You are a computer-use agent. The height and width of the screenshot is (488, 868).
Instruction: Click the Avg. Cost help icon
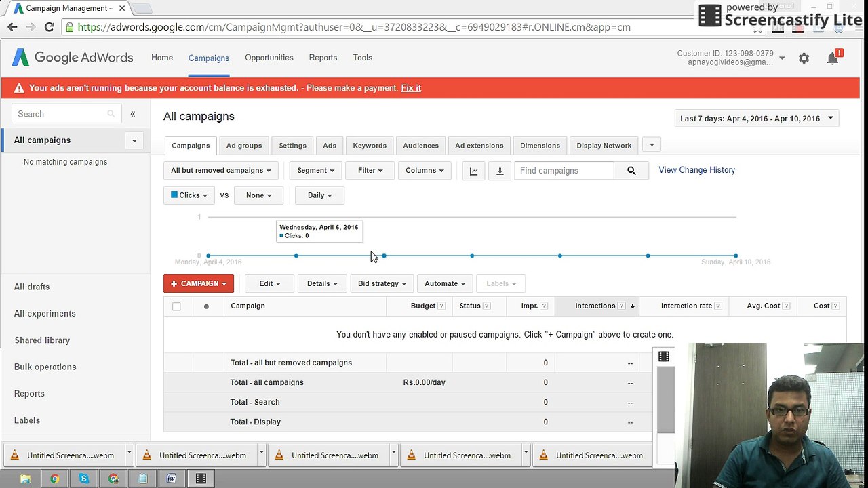tap(787, 306)
